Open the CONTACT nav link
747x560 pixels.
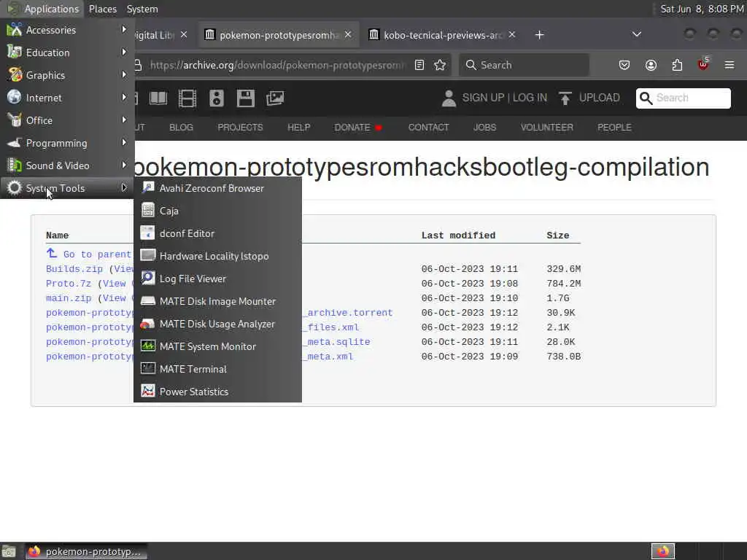(428, 128)
